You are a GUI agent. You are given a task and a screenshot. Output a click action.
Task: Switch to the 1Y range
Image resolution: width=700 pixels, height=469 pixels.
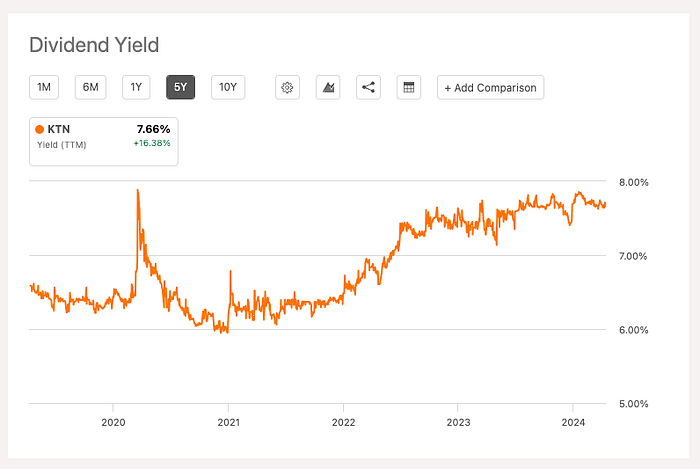136,87
